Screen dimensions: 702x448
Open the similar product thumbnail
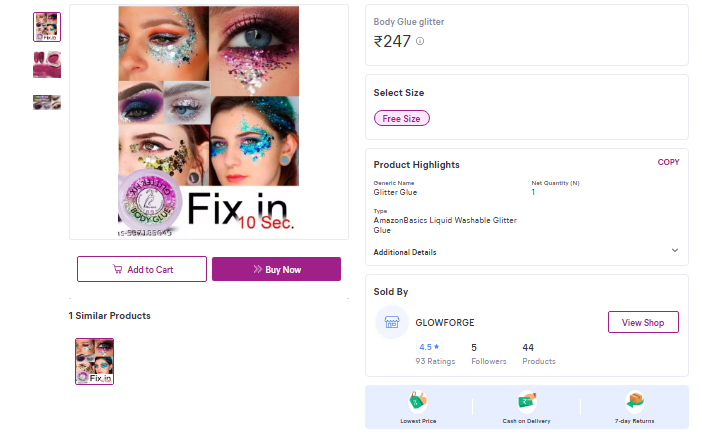95,361
